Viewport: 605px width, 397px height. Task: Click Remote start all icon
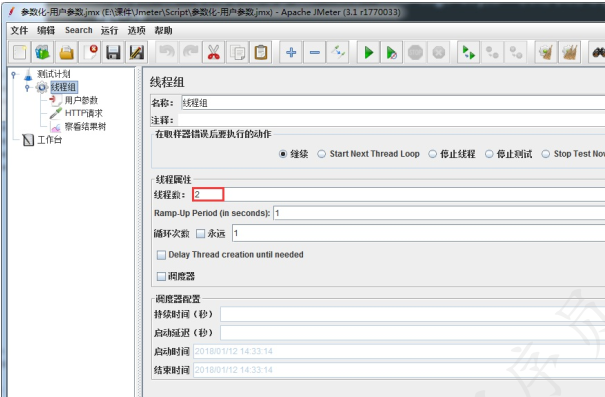click(x=468, y=52)
